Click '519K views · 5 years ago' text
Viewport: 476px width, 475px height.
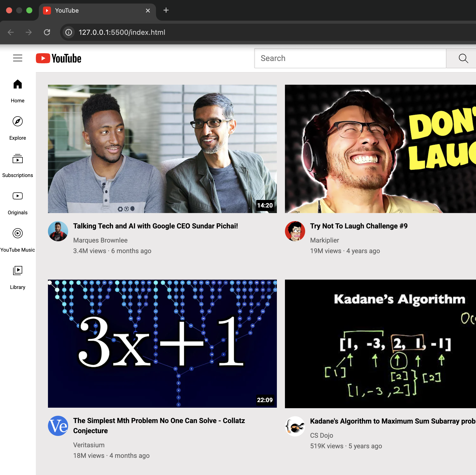pos(346,446)
